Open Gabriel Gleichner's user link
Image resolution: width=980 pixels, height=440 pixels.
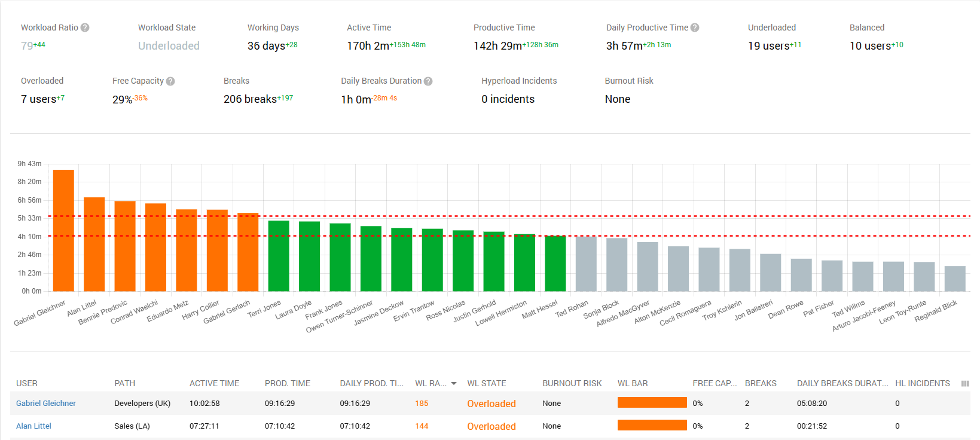point(46,404)
